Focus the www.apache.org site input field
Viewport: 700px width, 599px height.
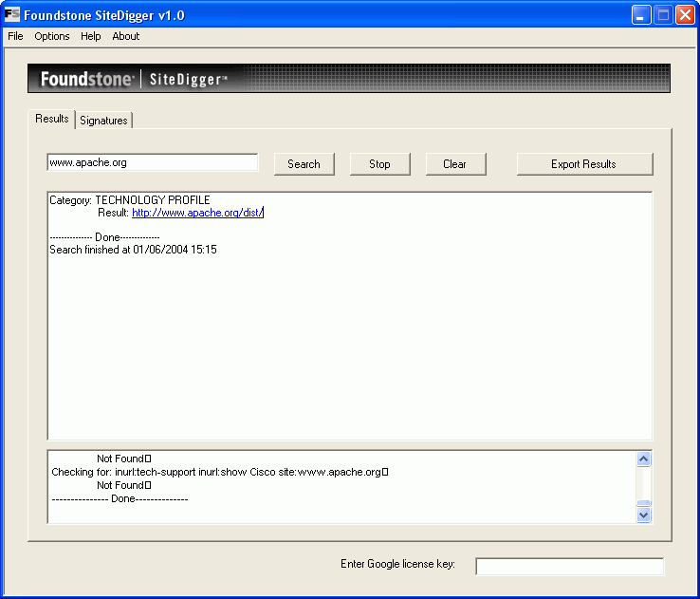click(x=152, y=162)
